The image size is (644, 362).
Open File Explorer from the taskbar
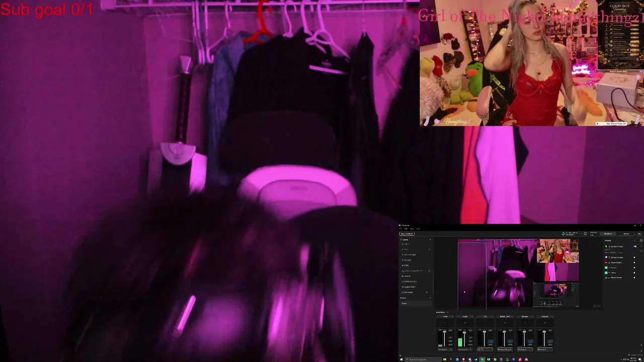tap(445, 359)
